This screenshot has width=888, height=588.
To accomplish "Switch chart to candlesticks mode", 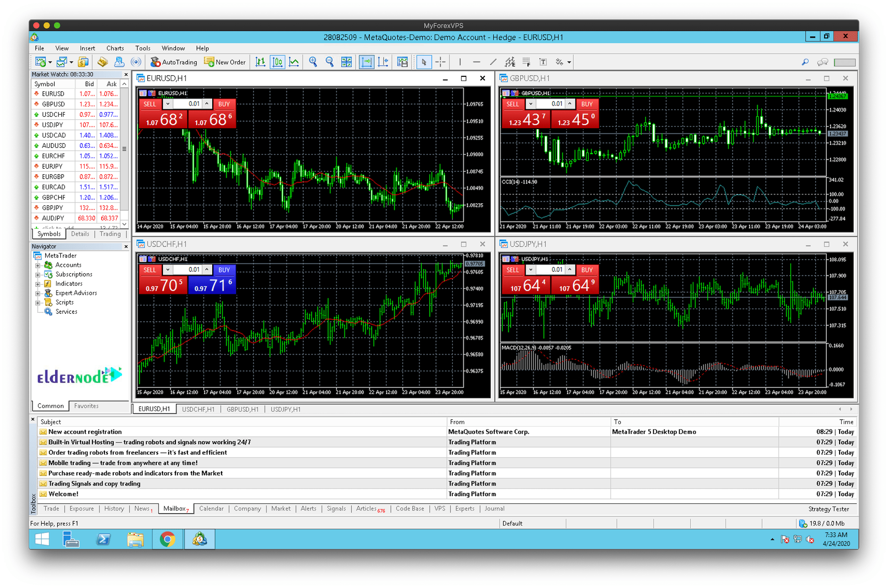I will tap(277, 62).
